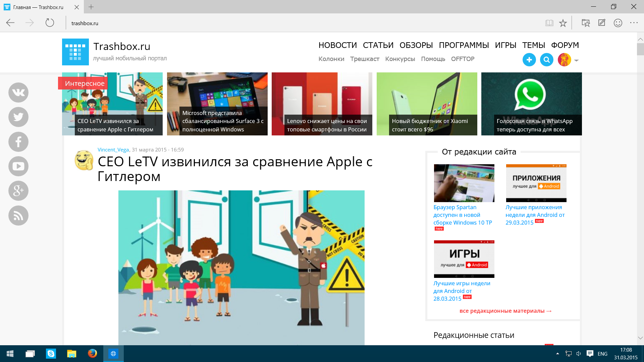Screen dimensions: 644x362
Task: Switch the ENG input language indicator
Action: 602,354
